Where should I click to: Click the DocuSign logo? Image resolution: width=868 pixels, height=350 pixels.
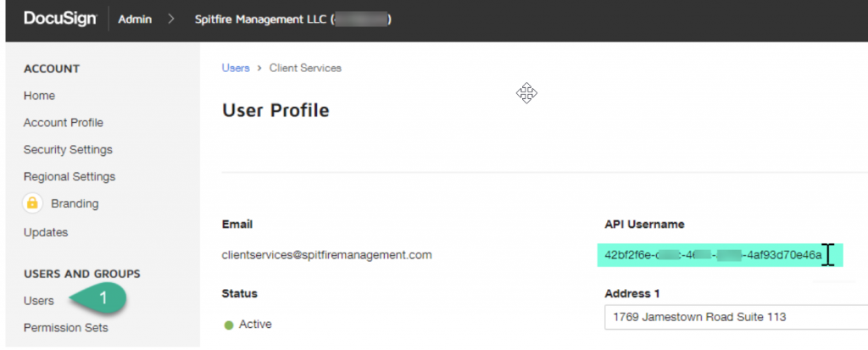[60, 19]
